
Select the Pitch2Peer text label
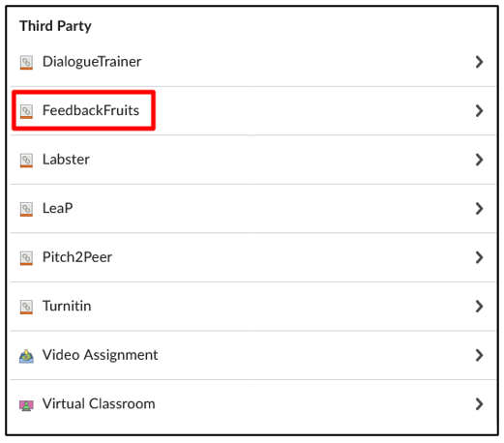[77, 257]
